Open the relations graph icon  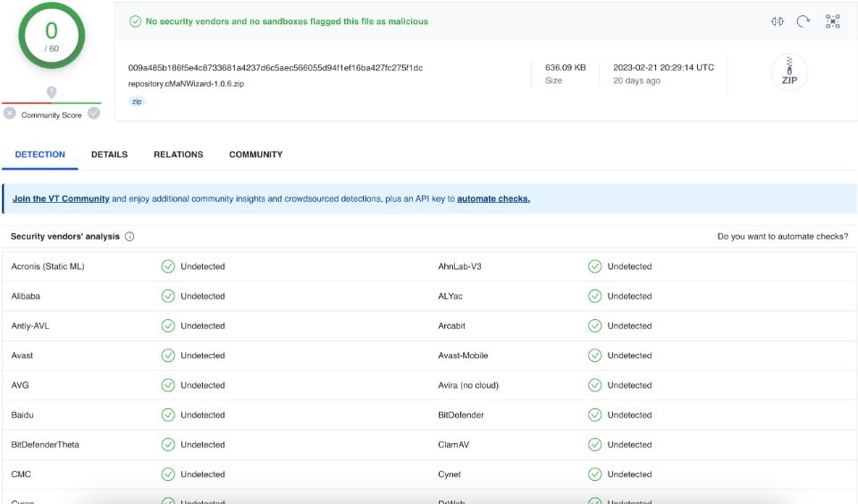(x=833, y=21)
